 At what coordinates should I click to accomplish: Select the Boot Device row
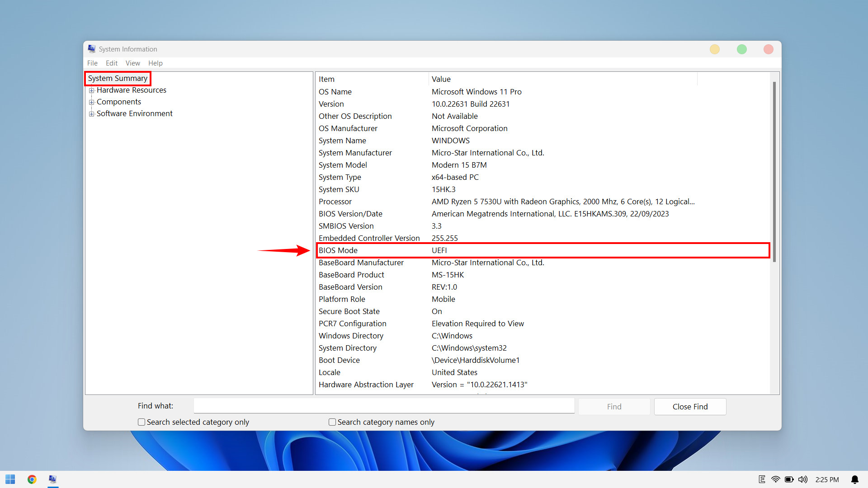tap(542, 360)
